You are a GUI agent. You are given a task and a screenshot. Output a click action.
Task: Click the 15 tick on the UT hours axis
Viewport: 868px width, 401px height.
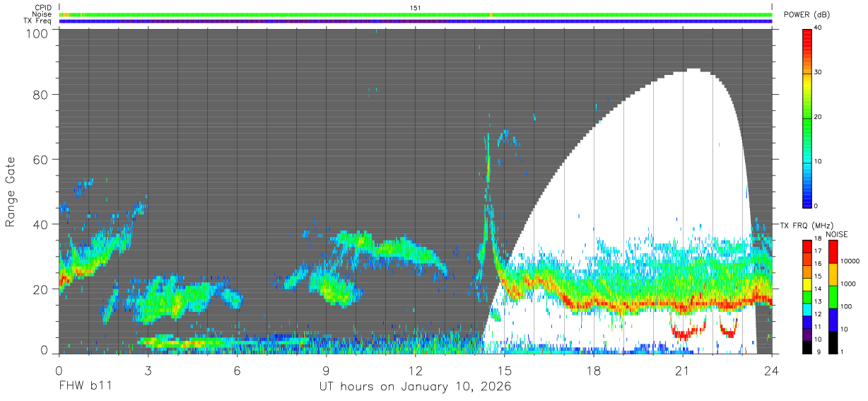coord(505,371)
